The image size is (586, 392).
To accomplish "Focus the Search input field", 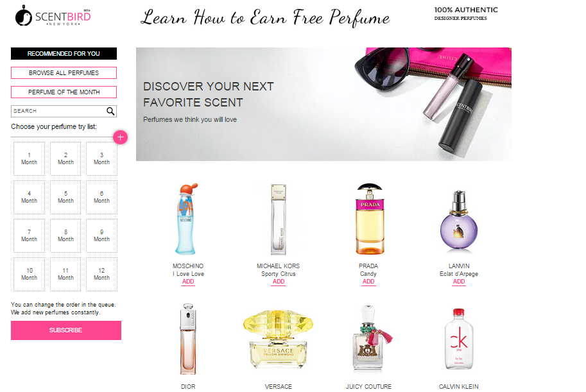I will 58,111.
